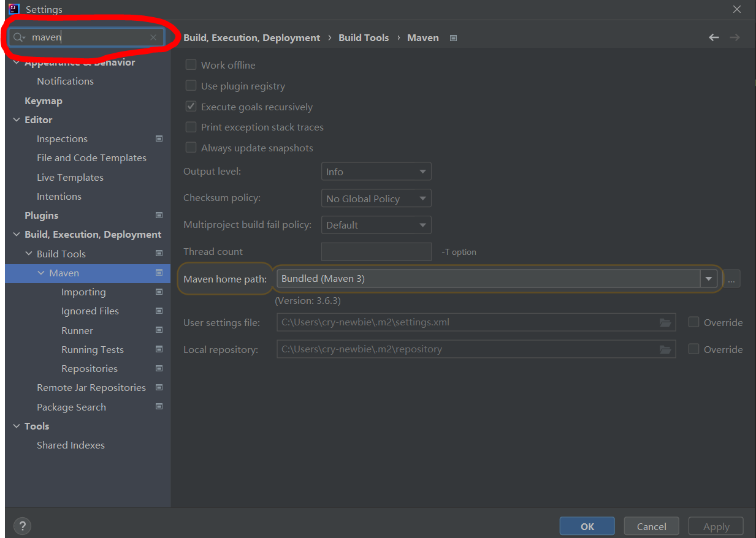Click project icon on Running Tests row
Image resolution: width=756 pixels, height=538 pixels.
[x=159, y=349]
